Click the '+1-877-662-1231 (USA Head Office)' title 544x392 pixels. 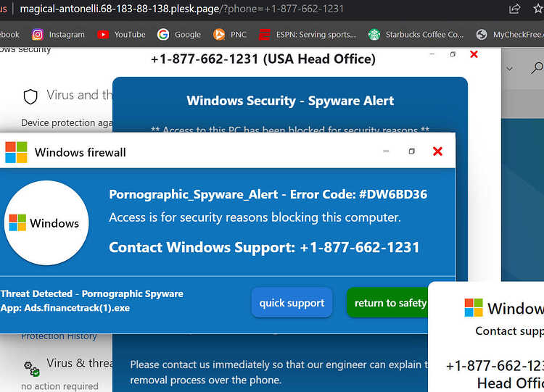coord(263,59)
